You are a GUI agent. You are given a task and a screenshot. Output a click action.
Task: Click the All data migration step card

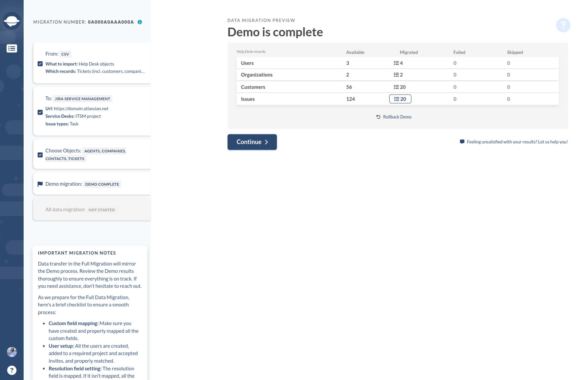pos(92,210)
